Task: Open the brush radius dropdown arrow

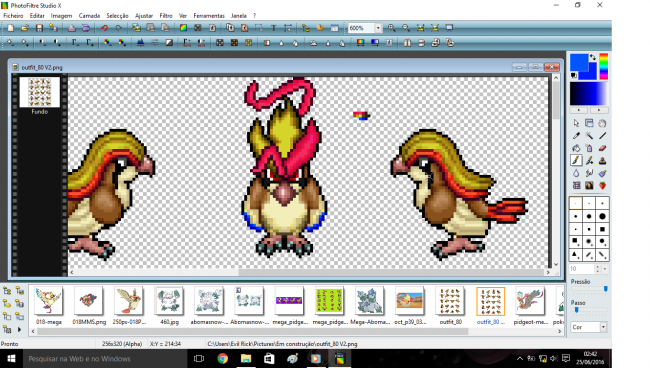Action: click(x=605, y=269)
